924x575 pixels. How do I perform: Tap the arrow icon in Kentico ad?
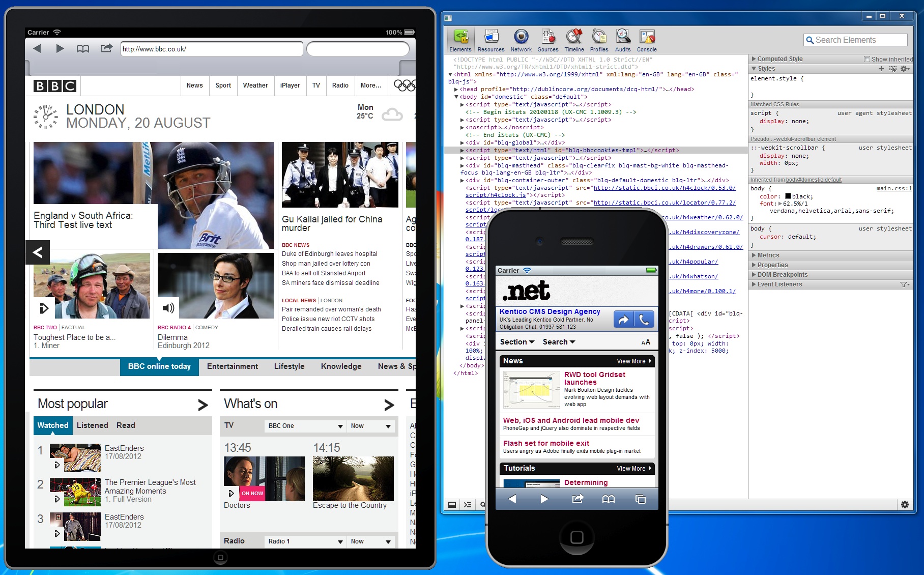[624, 320]
